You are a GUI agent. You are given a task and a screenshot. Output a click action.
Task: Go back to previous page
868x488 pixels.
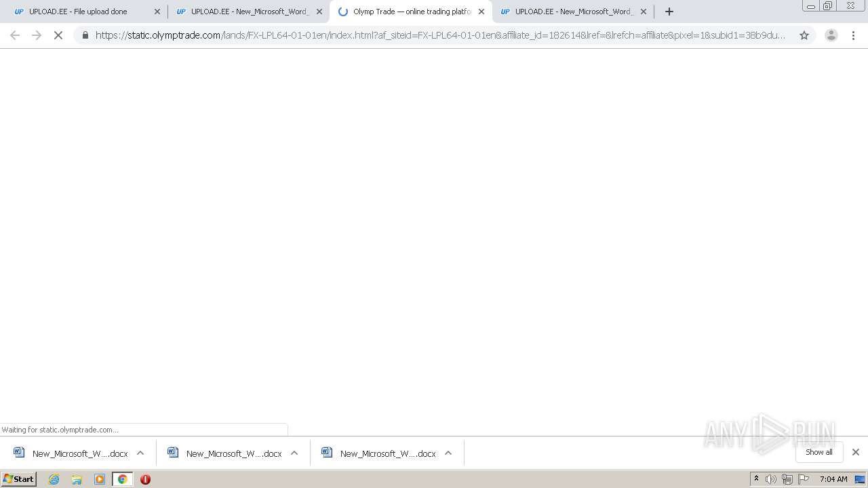(15, 35)
